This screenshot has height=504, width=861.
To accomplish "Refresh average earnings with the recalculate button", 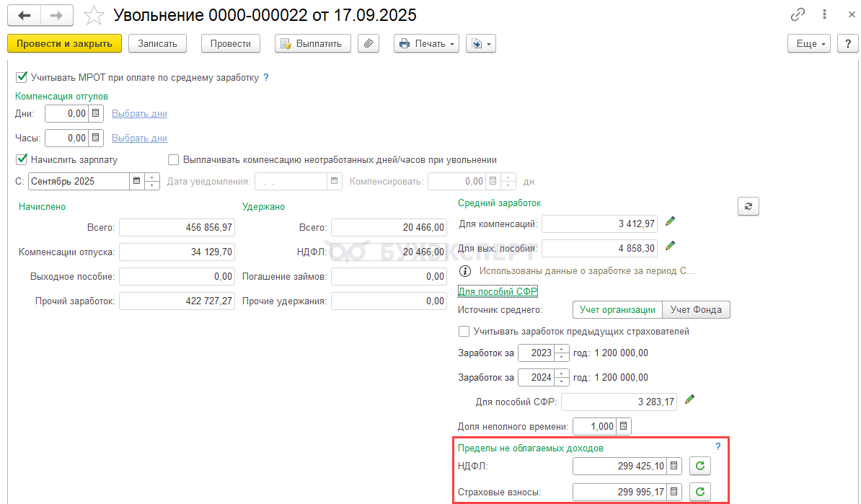I will pyautogui.click(x=748, y=206).
